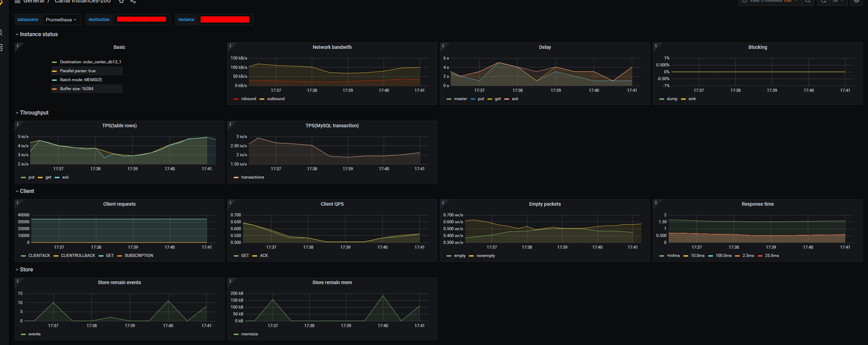The height and width of the screenshot is (345, 868).
Task: Toggle the inbound series in Network bandwith legend
Action: (x=249, y=99)
